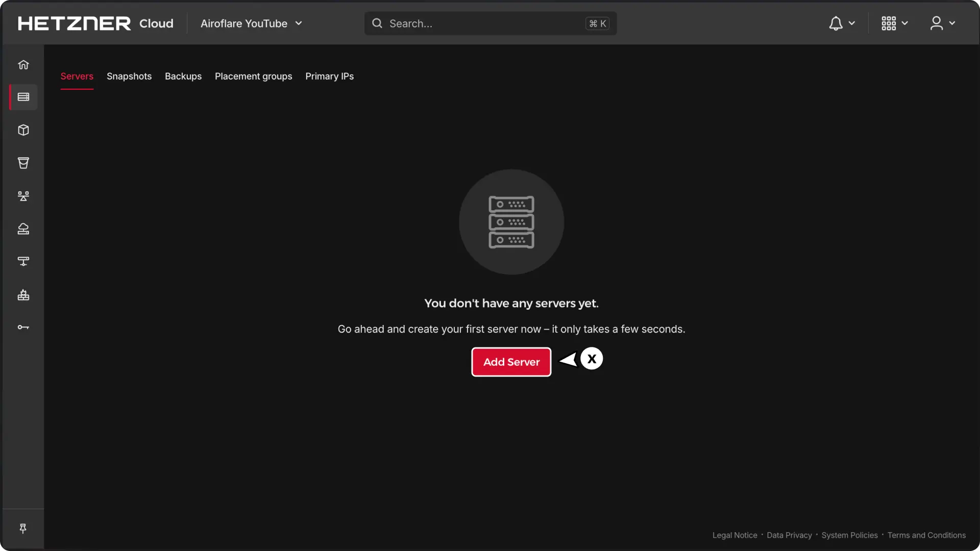Open the Networks sidebar icon

[x=23, y=262]
